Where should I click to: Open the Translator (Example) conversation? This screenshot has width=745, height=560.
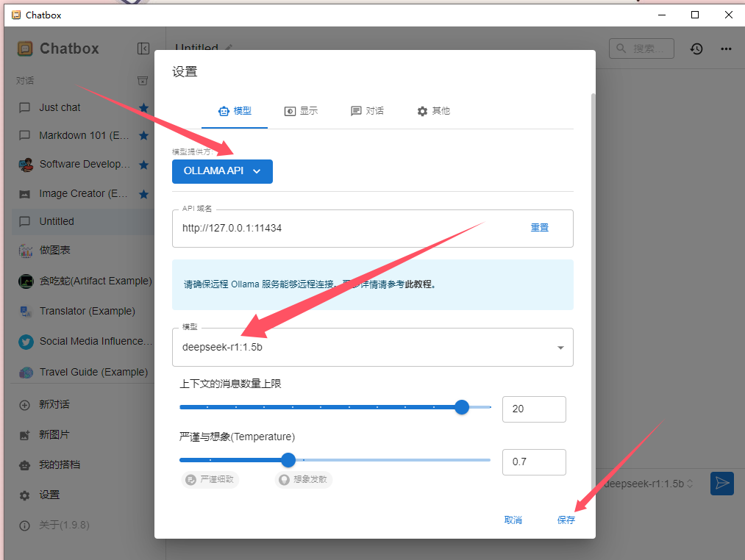(88, 311)
